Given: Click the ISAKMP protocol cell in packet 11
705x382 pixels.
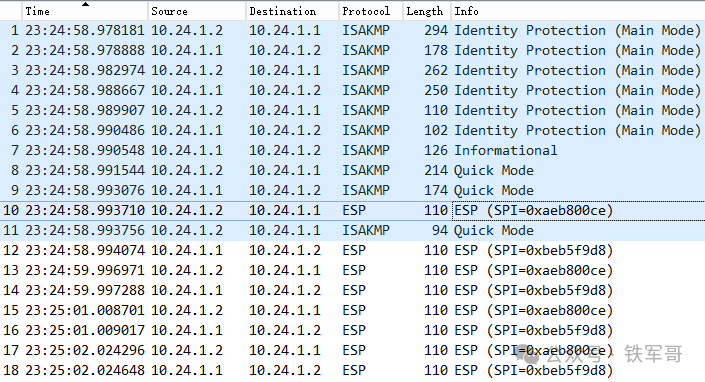Looking at the screenshot, I should click(366, 230).
